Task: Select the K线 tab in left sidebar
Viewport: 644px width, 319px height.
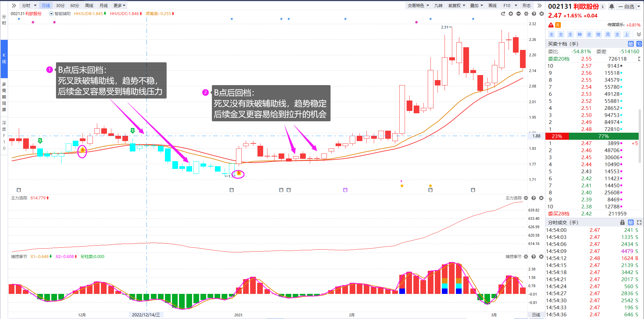Action: tap(4, 58)
